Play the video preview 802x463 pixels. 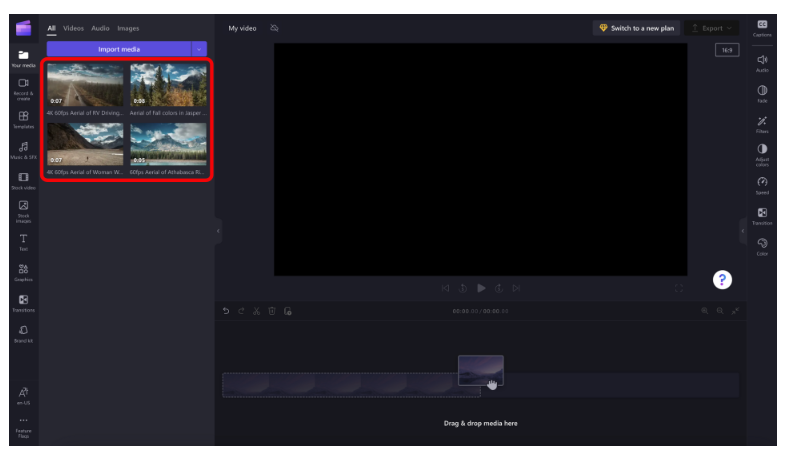(x=481, y=288)
